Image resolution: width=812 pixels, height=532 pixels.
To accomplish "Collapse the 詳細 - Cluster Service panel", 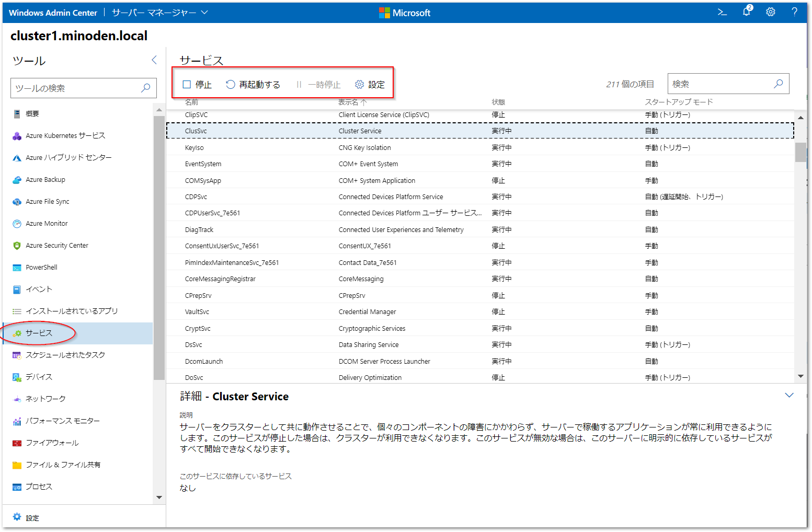I will click(x=789, y=396).
